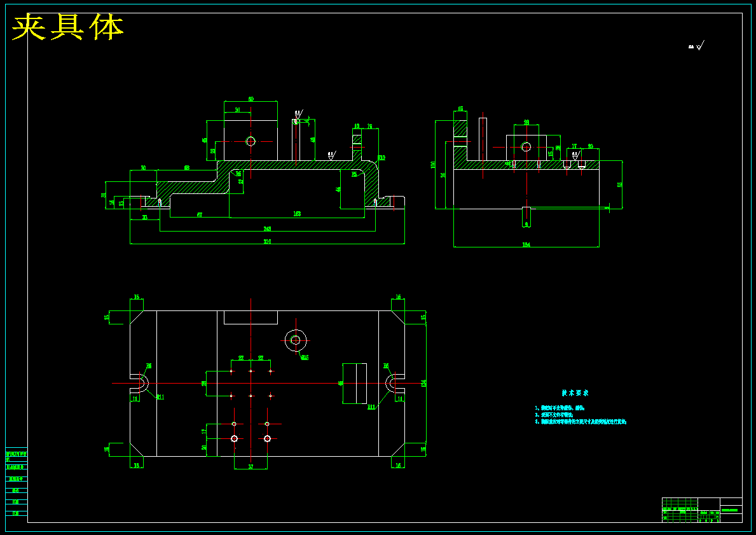756x535 pixels.
Task: Select the 163 dimension text
Action: pyautogui.click(x=297, y=214)
